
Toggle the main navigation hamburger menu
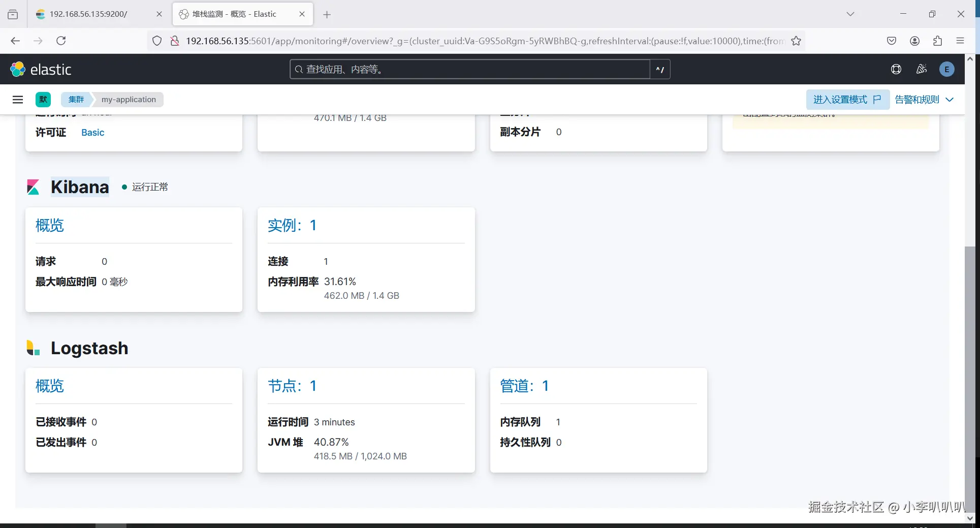tap(18, 100)
